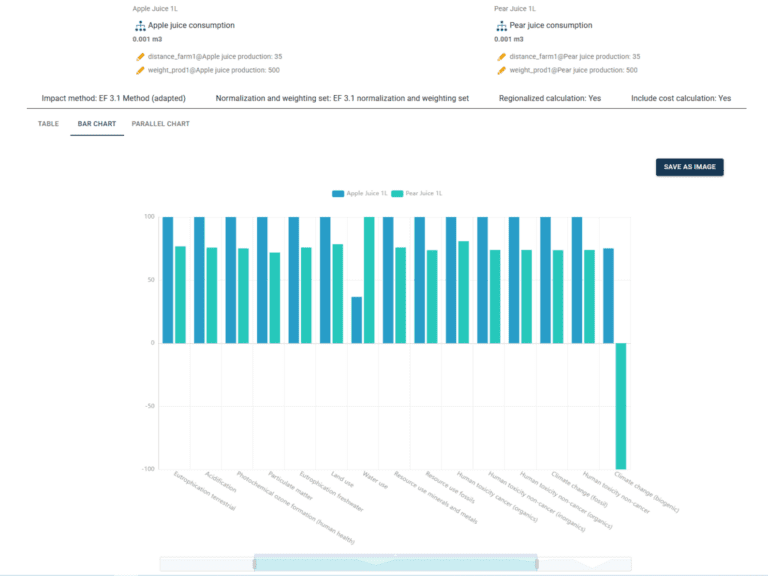Click pencil icon beside distance_farm1@Apple juice production

pyautogui.click(x=141, y=57)
